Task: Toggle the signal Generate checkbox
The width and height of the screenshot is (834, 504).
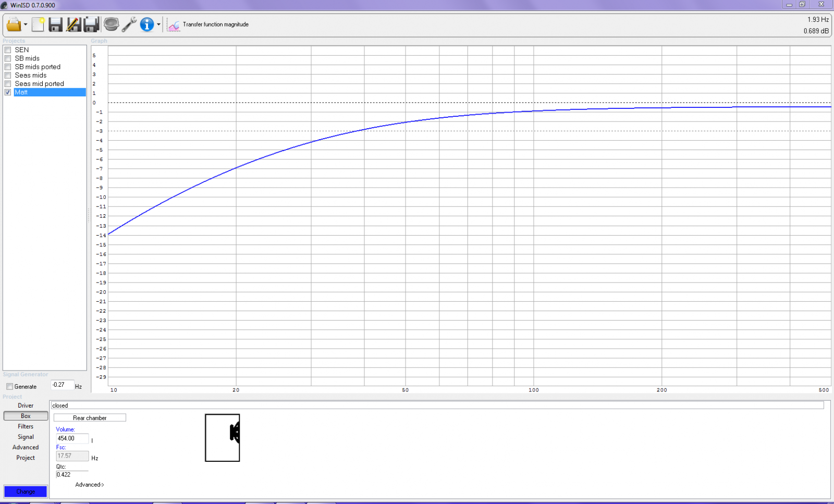Action: [x=9, y=387]
